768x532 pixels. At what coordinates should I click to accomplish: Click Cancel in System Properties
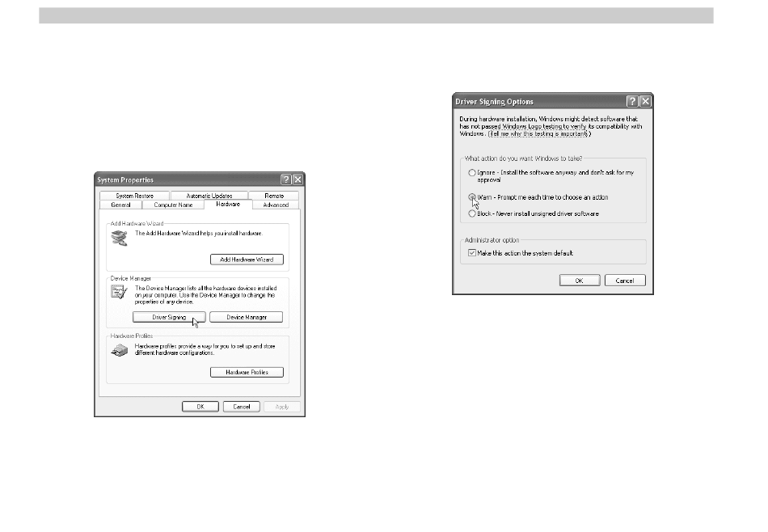242,407
